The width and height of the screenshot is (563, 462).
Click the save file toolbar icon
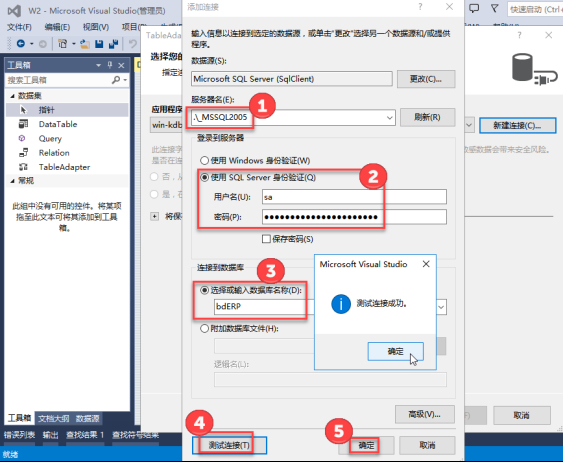[x=99, y=44]
